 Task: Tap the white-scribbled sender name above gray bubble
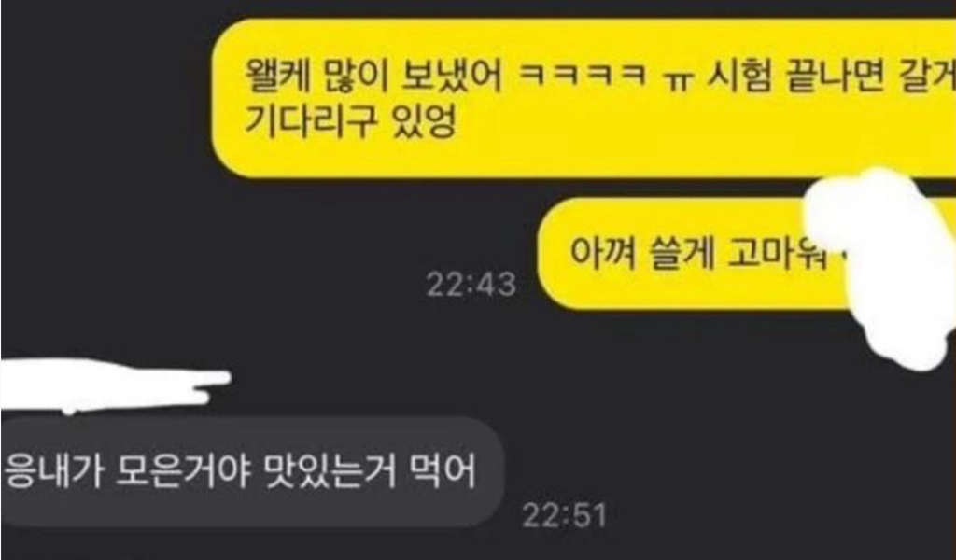(x=115, y=385)
